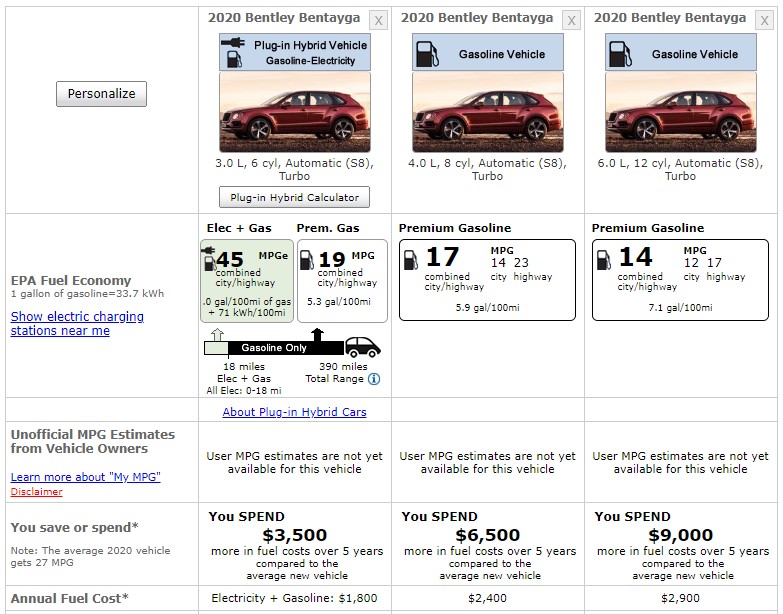Image resolution: width=783 pixels, height=614 pixels.
Task: Click the $3,500 spend amount
Action: [x=295, y=535]
